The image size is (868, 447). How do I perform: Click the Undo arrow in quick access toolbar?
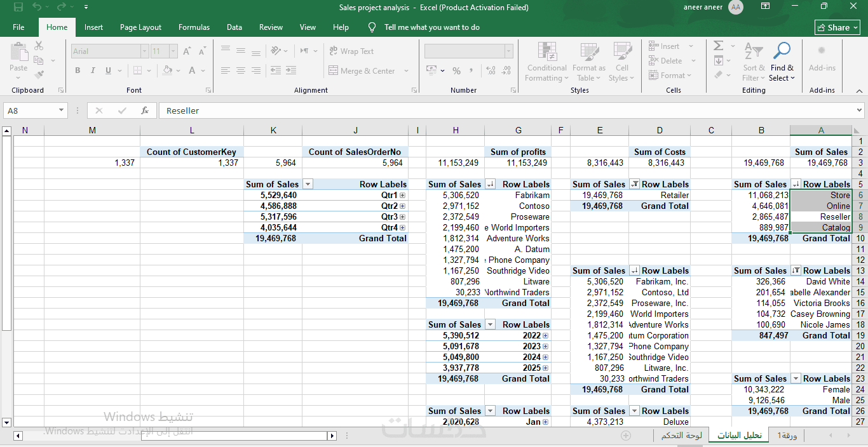tap(37, 7)
